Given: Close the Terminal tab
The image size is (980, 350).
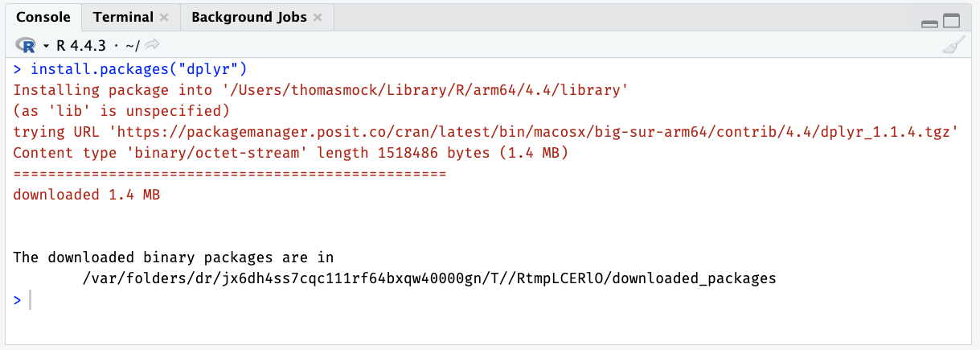Looking at the screenshot, I should click(164, 17).
